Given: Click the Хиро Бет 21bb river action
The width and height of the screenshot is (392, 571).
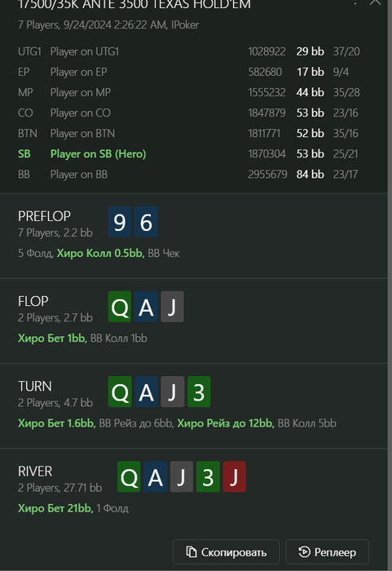Looking at the screenshot, I should [x=55, y=508].
